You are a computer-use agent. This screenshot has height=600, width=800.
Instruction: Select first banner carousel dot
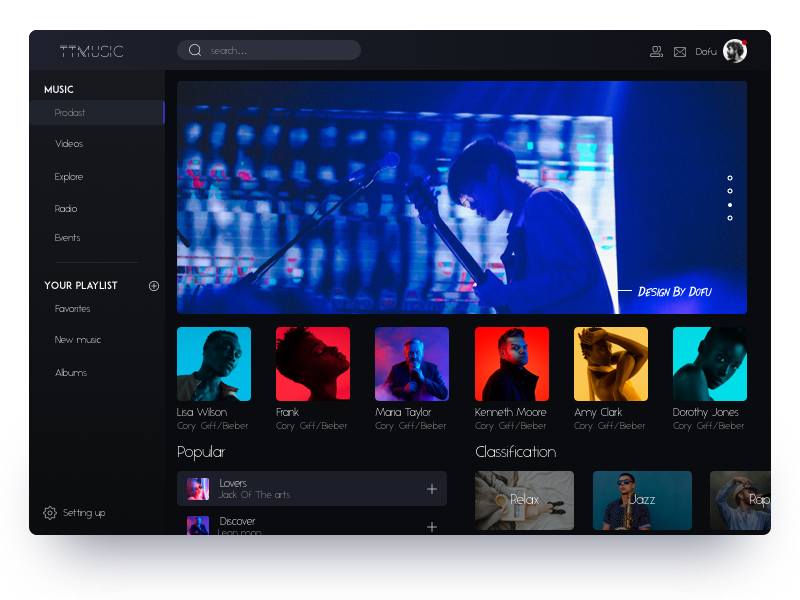coord(730,178)
